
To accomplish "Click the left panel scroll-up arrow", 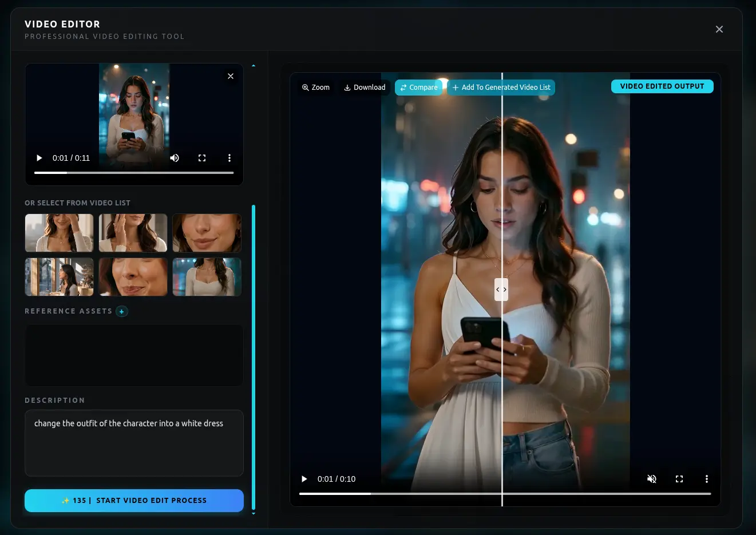I will pos(254,66).
